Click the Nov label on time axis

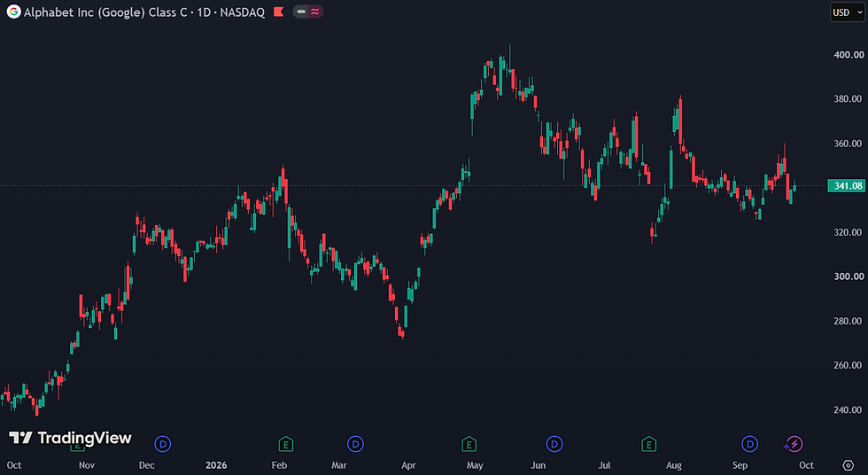pos(87,465)
